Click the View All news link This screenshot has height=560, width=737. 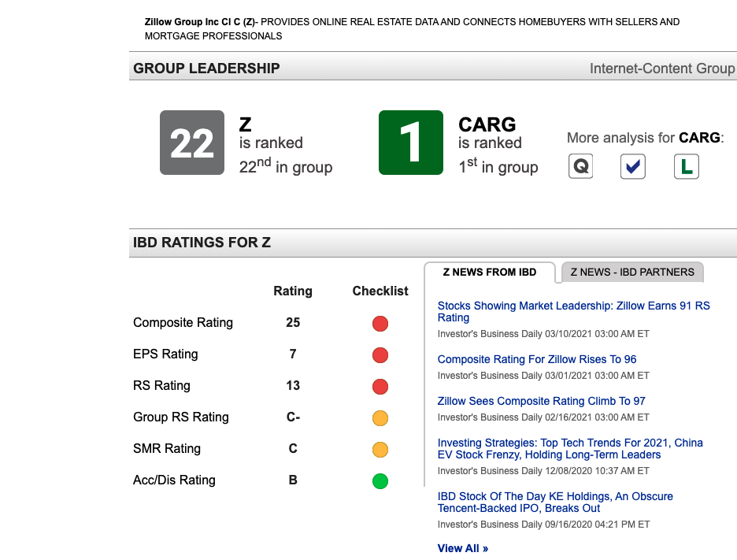click(463, 548)
